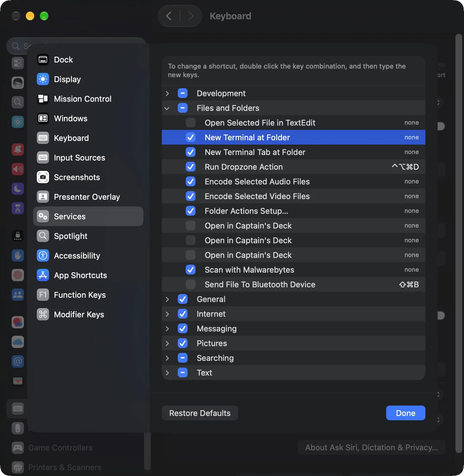
Task: Select Input Sources category
Action: click(x=88, y=157)
